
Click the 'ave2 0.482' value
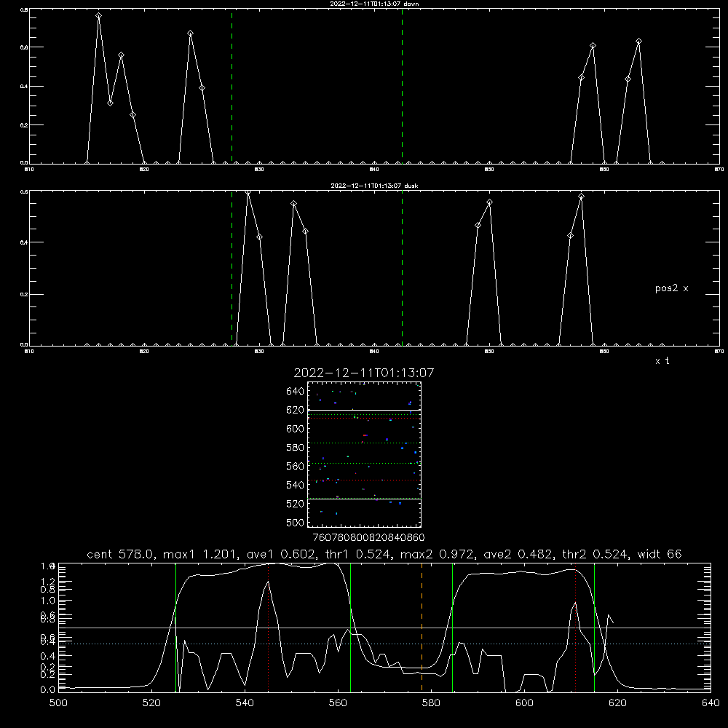(x=518, y=554)
